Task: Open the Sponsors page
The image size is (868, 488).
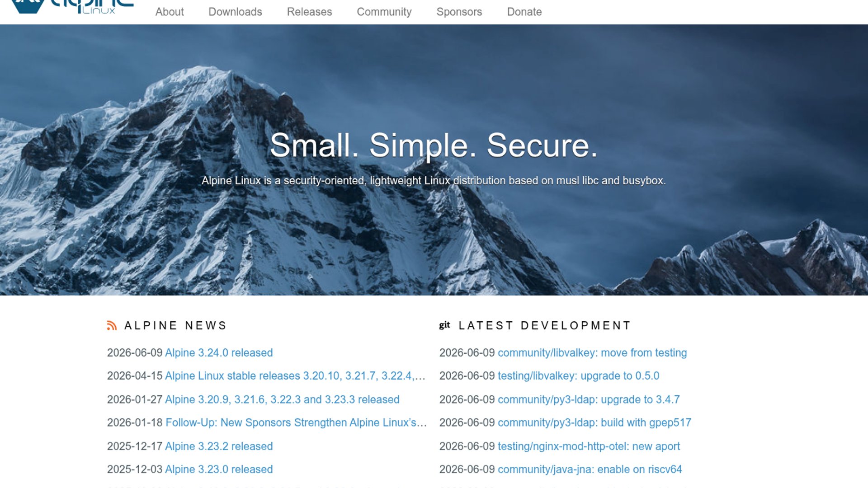Action: (459, 12)
